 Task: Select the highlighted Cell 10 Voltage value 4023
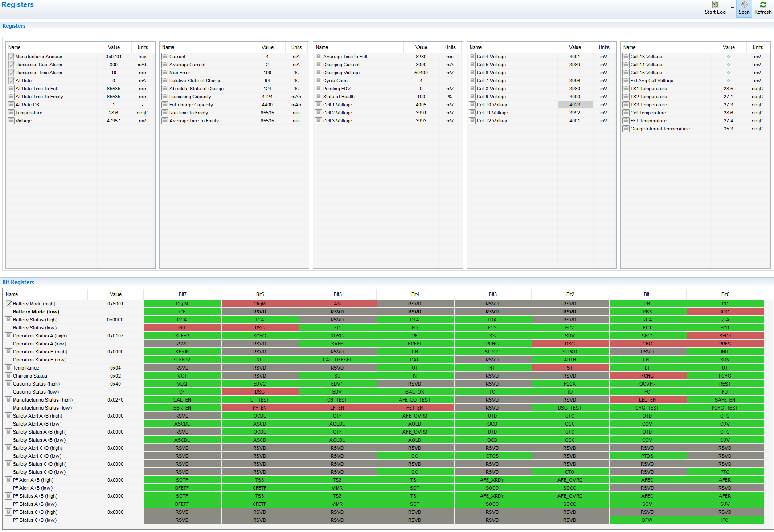click(x=575, y=105)
